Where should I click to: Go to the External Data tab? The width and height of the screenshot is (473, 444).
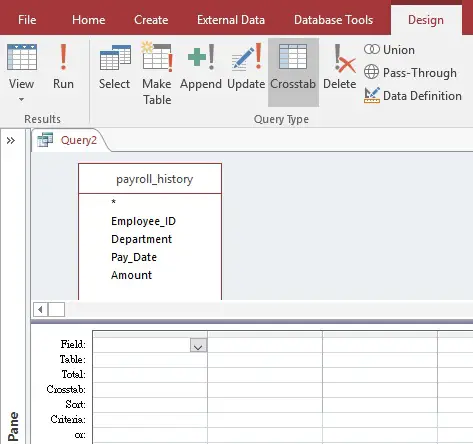tap(231, 20)
